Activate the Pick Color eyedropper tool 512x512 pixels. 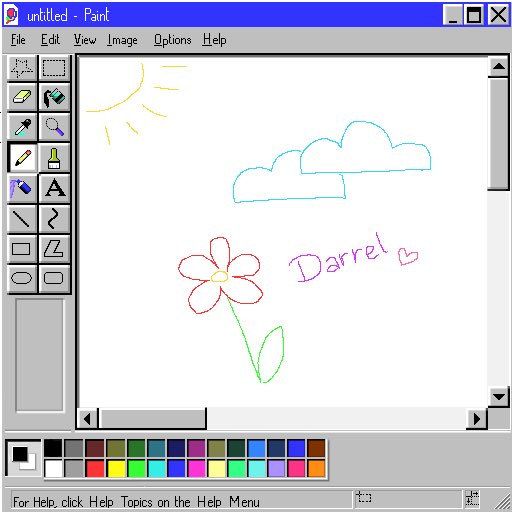point(22,127)
